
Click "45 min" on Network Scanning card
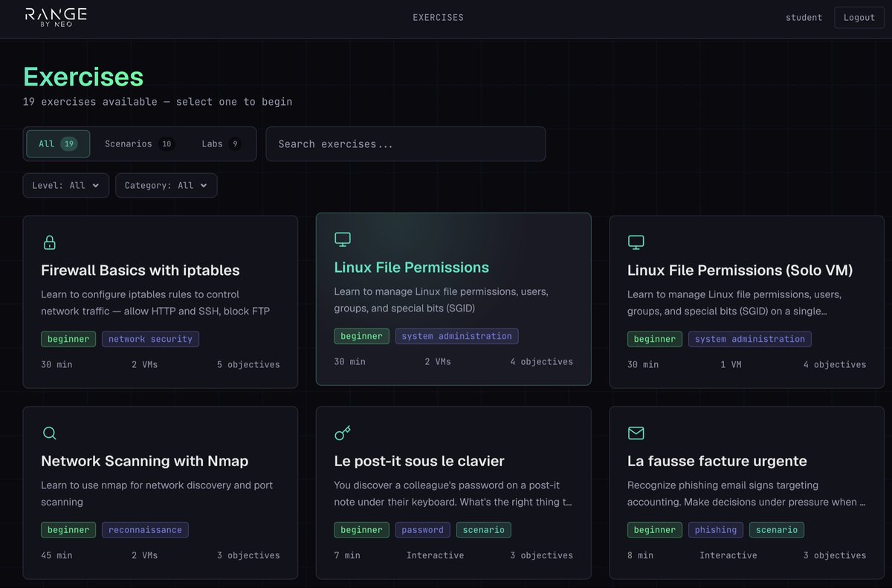click(56, 555)
